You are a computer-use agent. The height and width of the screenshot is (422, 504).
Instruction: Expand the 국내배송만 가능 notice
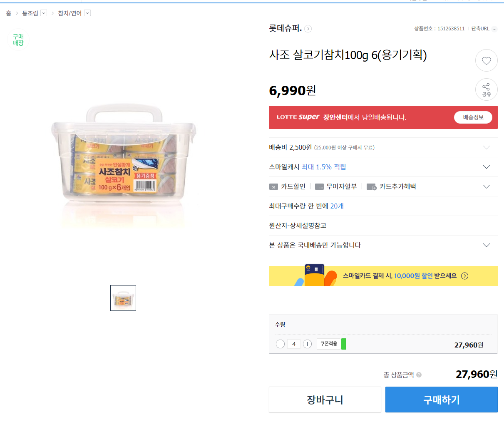coord(486,245)
